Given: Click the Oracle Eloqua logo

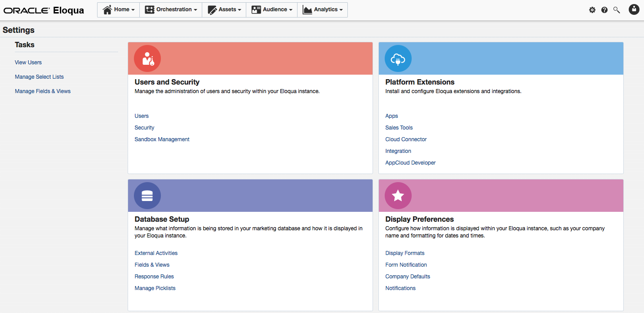Looking at the screenshot, I should (x=43, y=10).
